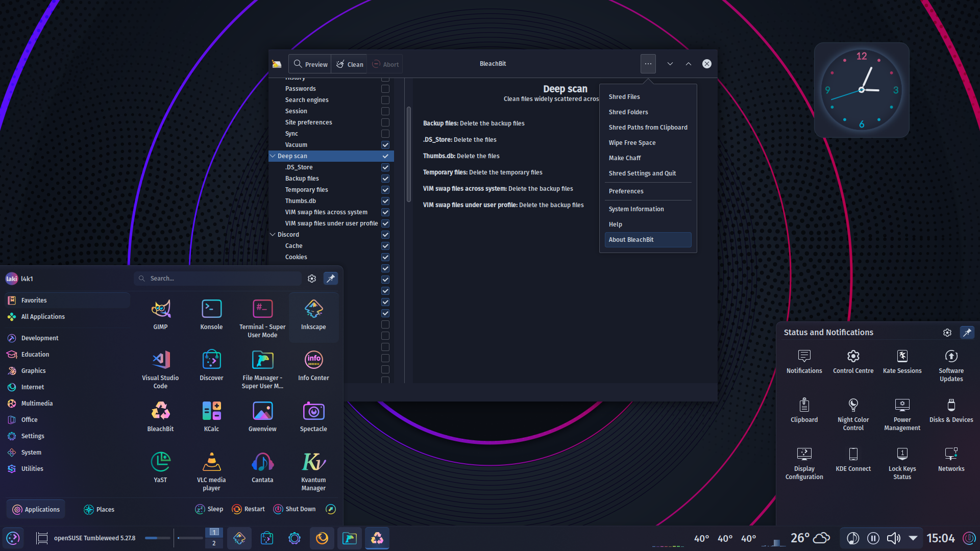
Task: Enable Site preferences checkbox
Action: click(x=385, y=122)
